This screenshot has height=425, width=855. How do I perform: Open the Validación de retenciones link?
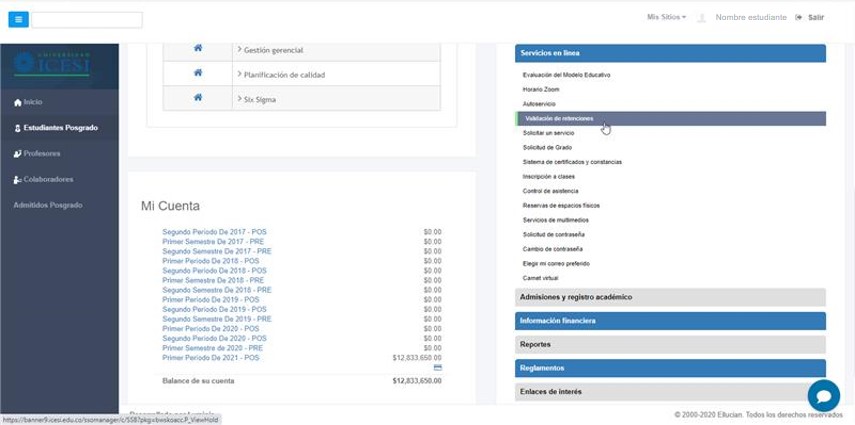click(x=559, y=118)
